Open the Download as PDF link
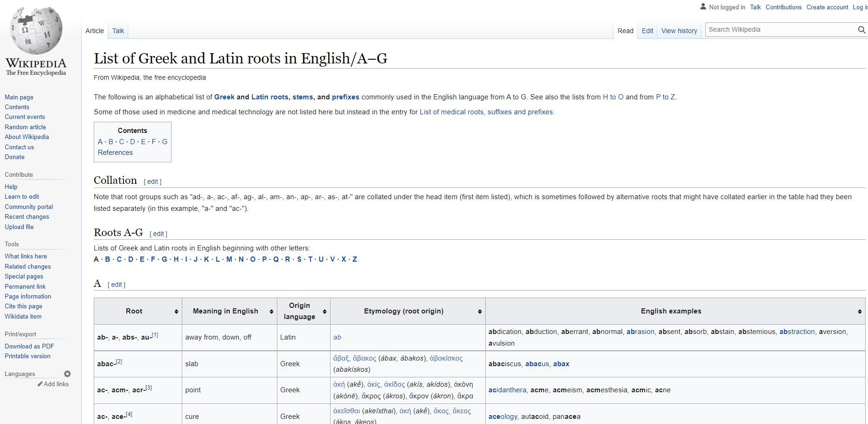868x424 pixels. (x=29, y=346)
